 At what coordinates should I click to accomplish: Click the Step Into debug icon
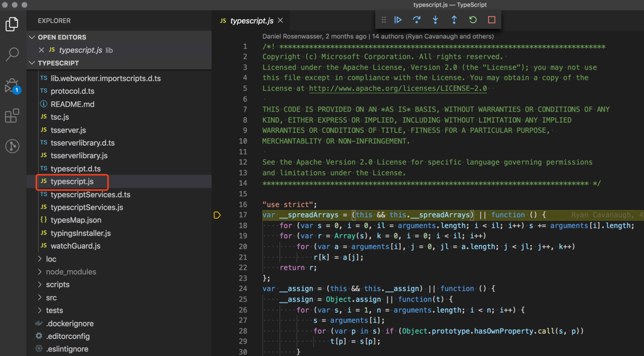pos(435,20)
